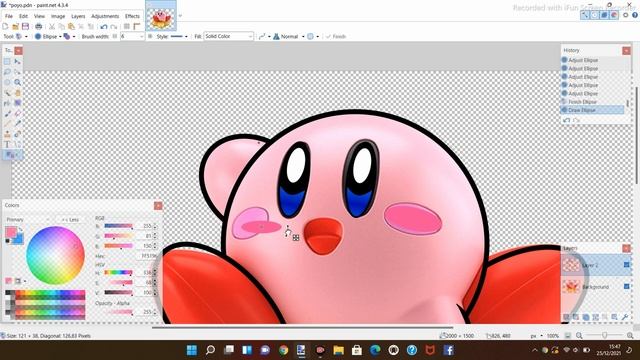Open the Image menu
640x360 pixels.
click(x=58, y=16)
